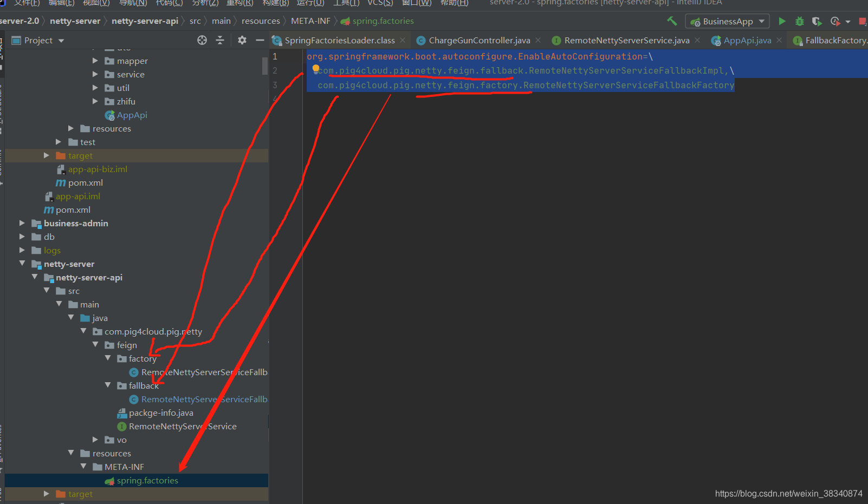Expand the mapper folder
868x504 pixels.
pos(95,61)
